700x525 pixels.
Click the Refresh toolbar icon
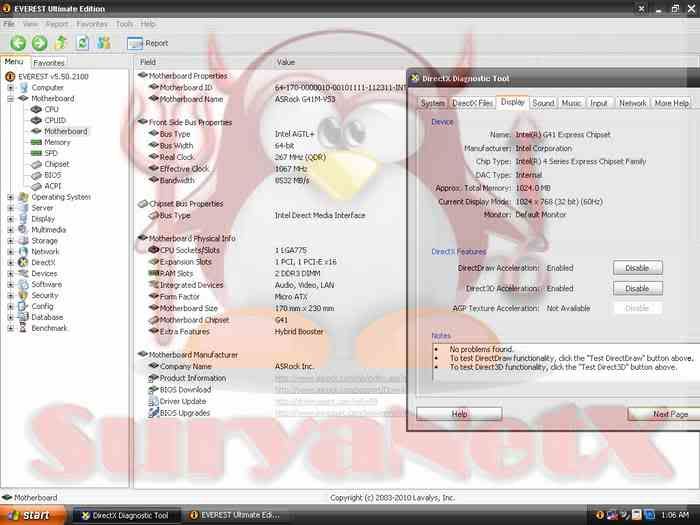click(x=83, y=43)
